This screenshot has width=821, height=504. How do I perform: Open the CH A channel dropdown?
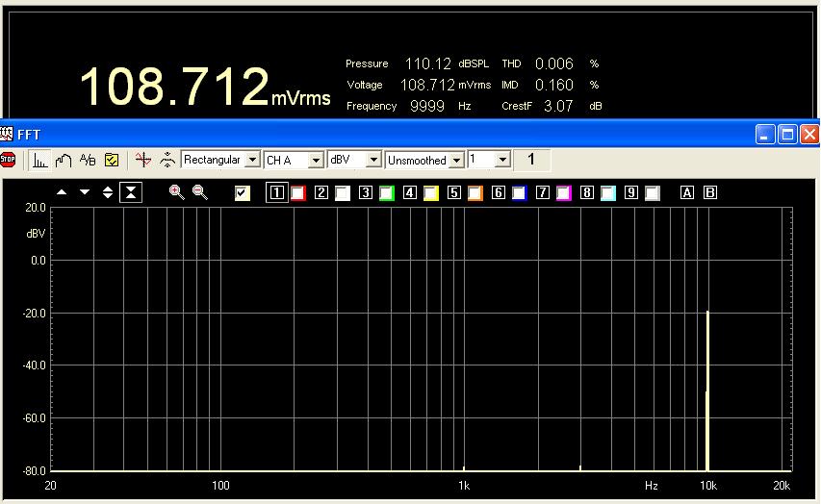316,160
